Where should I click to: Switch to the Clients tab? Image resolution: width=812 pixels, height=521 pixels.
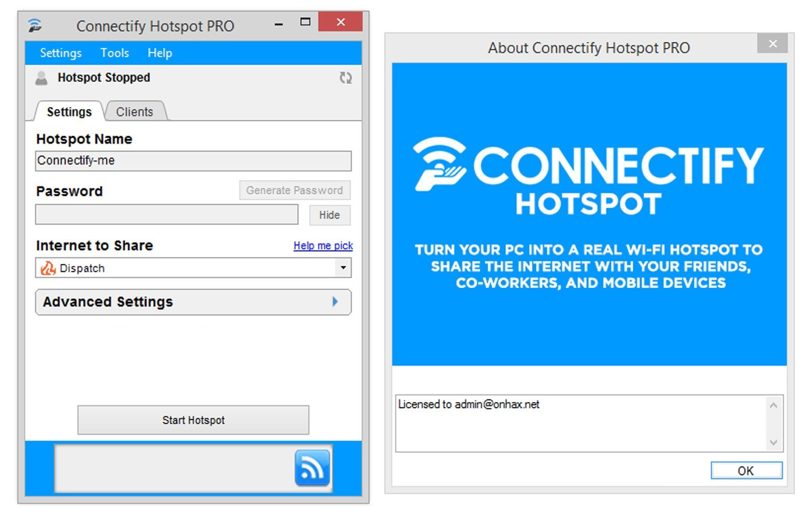(135, 112)
